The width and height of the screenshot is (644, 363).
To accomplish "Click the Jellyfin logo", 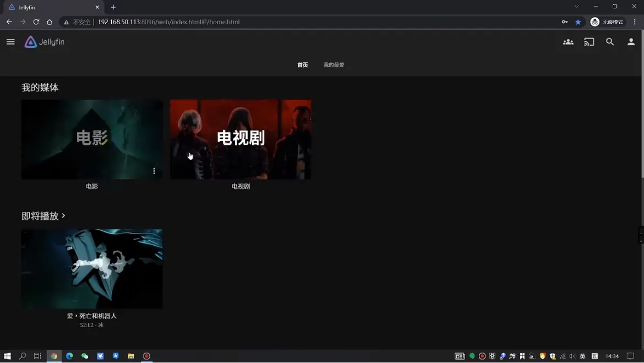I will pyautogui.click(x=45, y=42).
